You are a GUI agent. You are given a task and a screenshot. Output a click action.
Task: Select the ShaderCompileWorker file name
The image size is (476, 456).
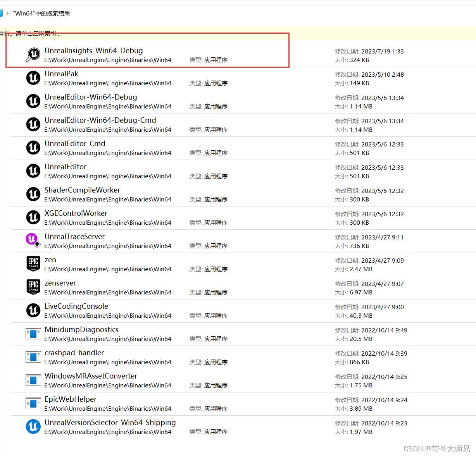click(82, 190)
